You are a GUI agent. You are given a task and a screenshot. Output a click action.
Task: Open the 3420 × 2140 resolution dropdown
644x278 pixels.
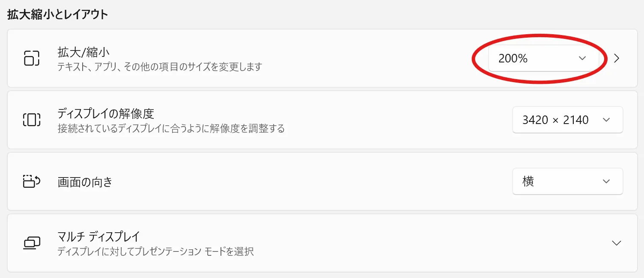[567, 120]
